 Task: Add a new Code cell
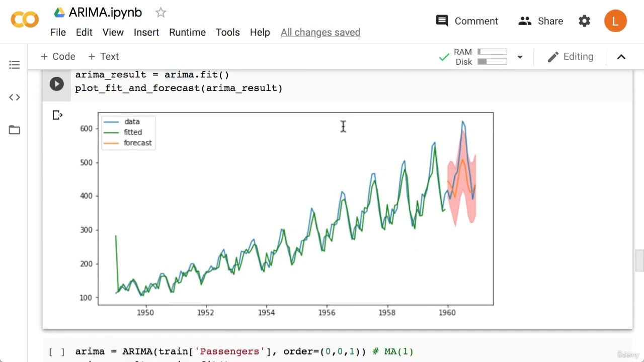tap(58, 57)
